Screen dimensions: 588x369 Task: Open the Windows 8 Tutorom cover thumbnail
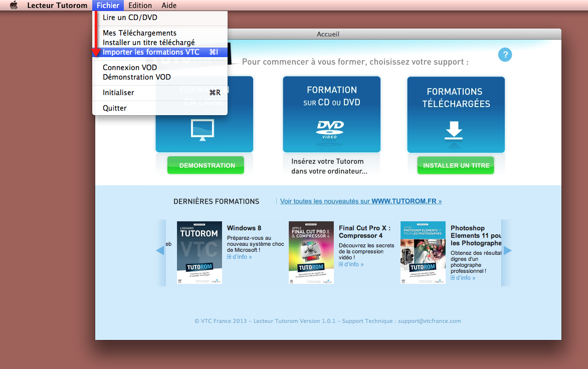pyautogui.click(x=199, y=252)
